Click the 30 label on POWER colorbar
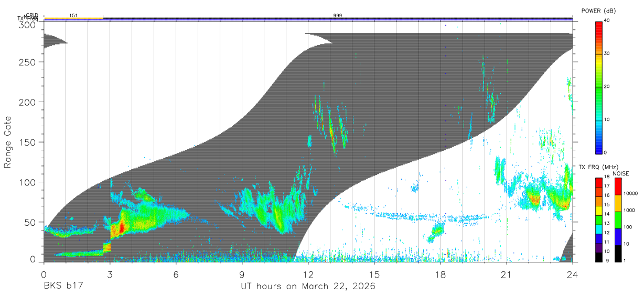 coord(607,53)
